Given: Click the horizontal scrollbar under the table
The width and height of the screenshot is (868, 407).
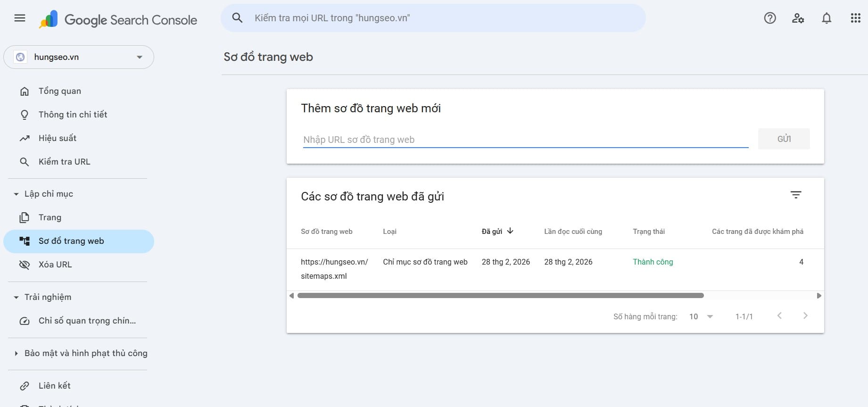Looking at the screenshot, I should tap(500, 296).
